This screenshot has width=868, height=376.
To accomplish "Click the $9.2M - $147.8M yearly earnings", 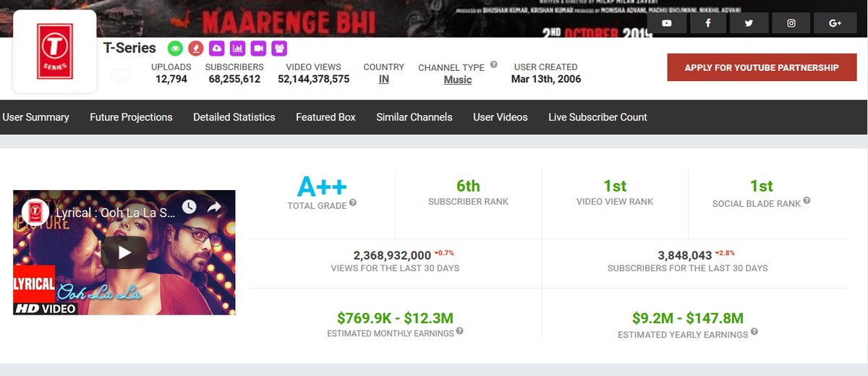I will (687, 317).
